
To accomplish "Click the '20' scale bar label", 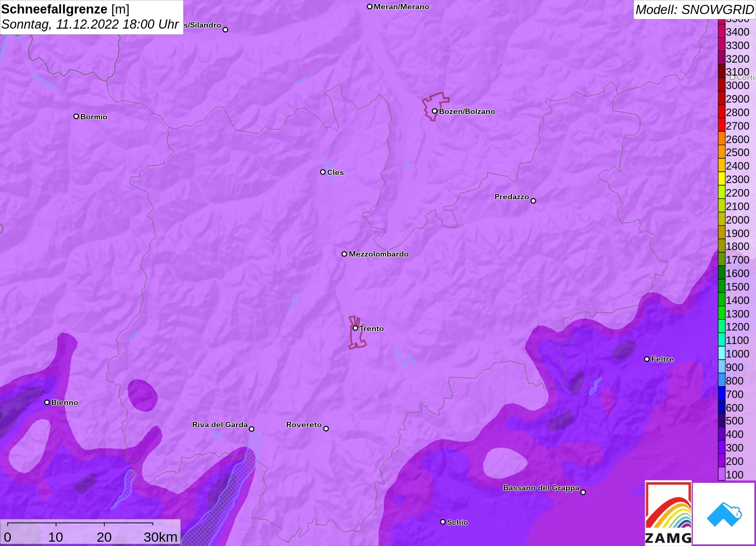I will (x=104, y=537).
